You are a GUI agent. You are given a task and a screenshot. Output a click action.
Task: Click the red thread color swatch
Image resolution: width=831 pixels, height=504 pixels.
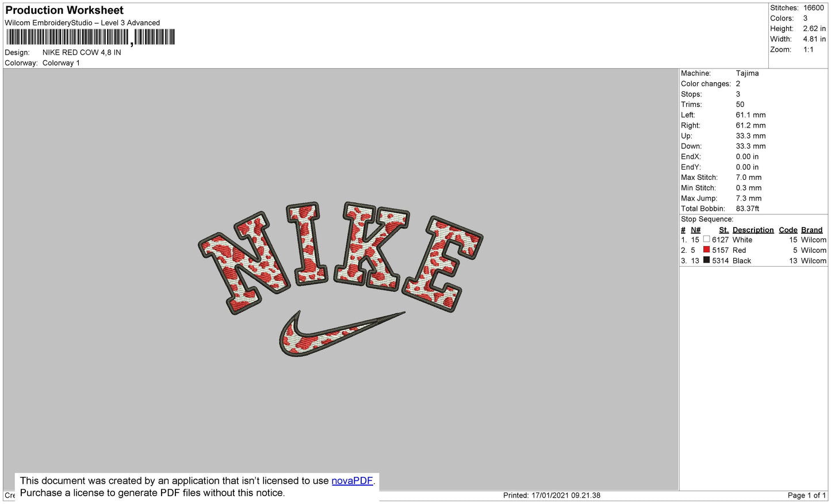(706, 250)
